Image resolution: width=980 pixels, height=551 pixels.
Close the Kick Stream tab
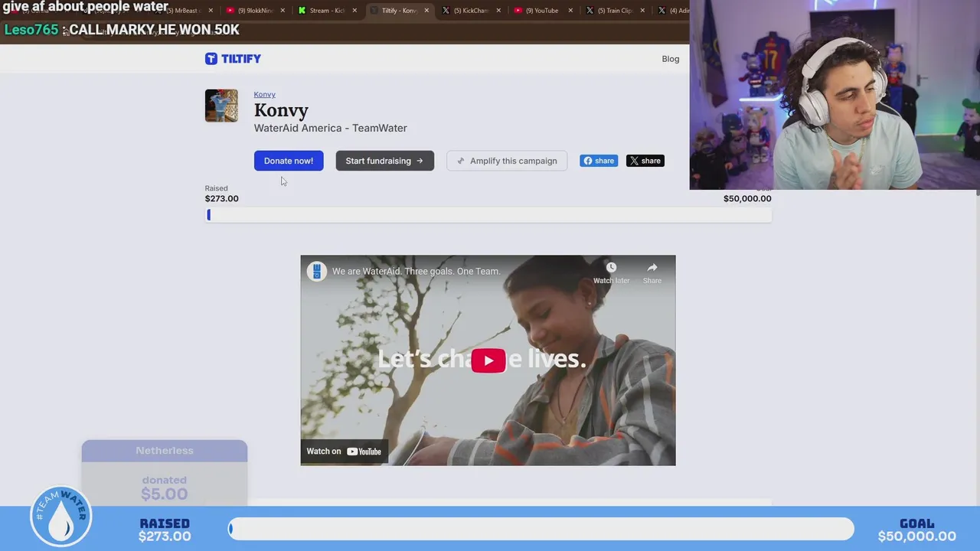[x=354, y=11]
